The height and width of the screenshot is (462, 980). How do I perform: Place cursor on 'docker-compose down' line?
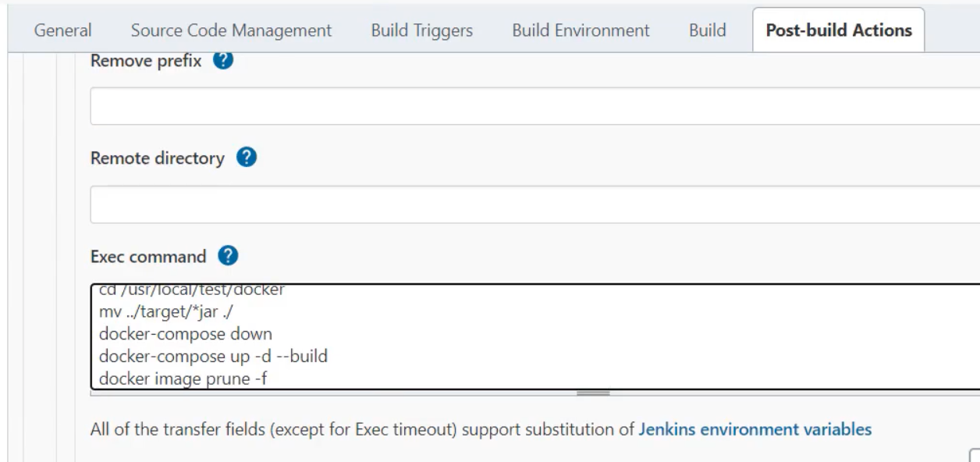tap(186, 335)
